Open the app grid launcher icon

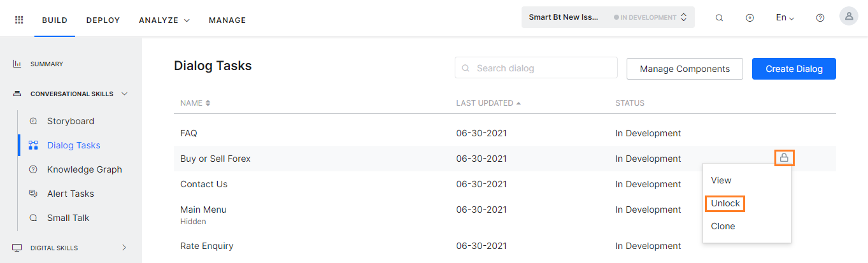click(x=19, y=20)
